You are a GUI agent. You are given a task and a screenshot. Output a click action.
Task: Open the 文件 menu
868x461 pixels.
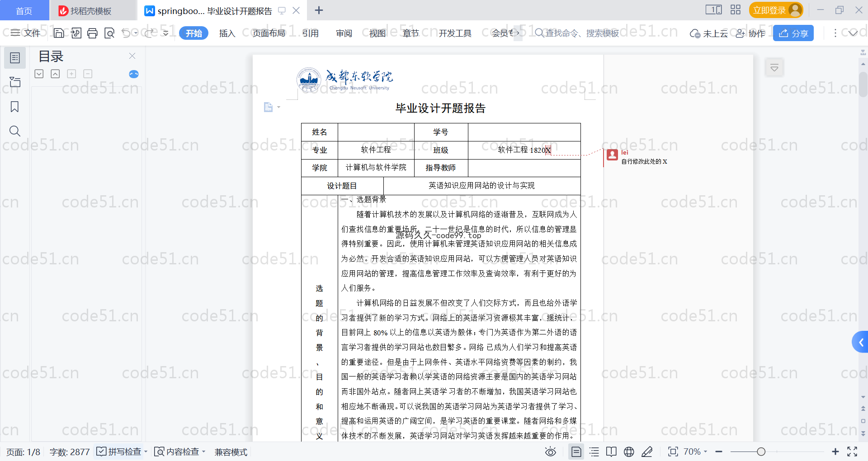tap(26, 33)
